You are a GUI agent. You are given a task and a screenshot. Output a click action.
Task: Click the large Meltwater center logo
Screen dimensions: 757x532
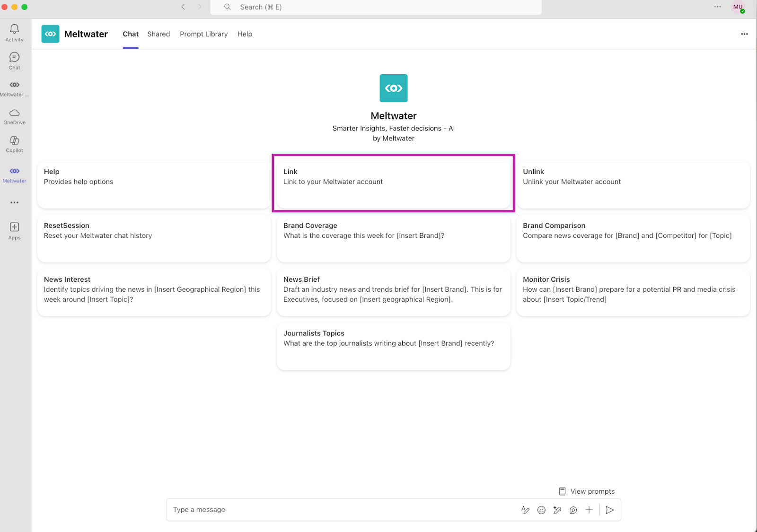pos(394,88)
